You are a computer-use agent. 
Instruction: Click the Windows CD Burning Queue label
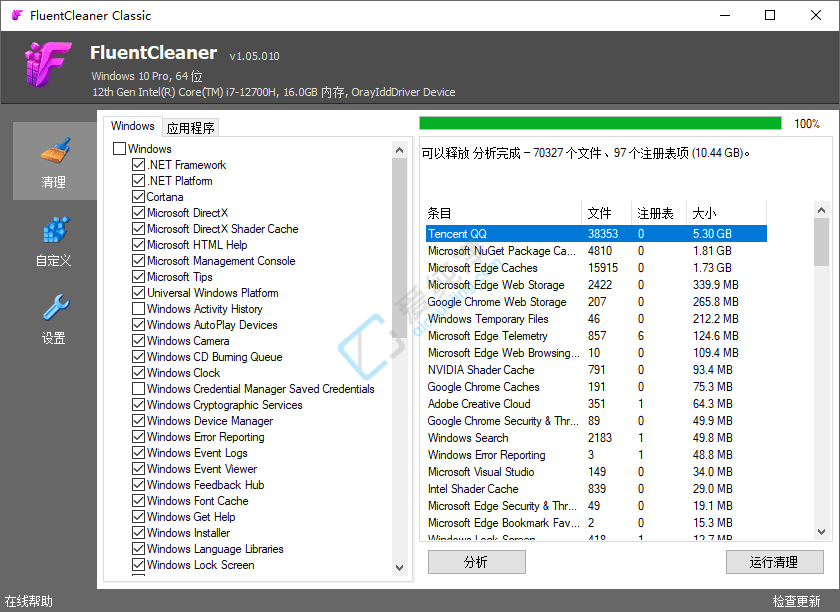pyautogui.click(x=214, y=357)
